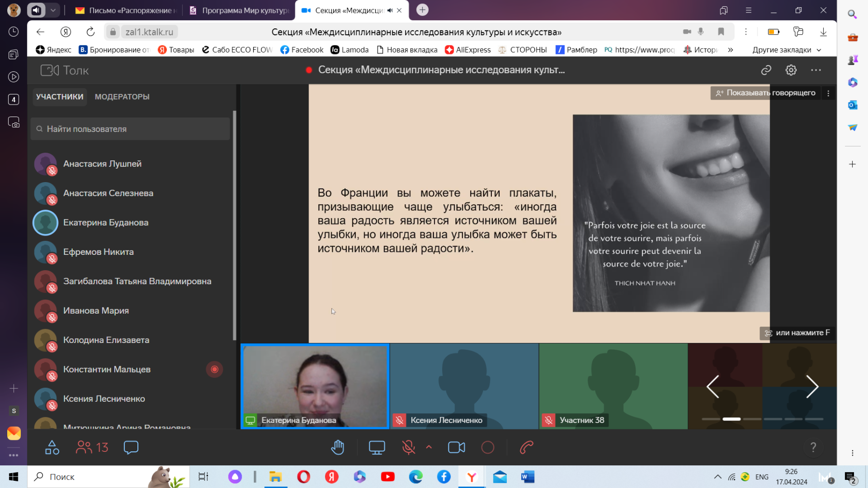Open the notifications center

pyautogui.click(x=851, y=477)
